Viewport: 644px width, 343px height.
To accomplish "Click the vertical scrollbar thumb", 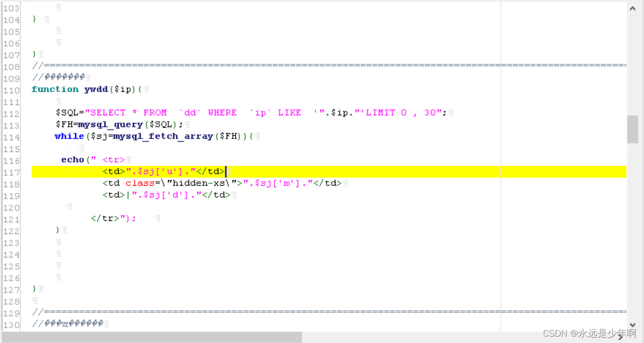I will point(633,129).
